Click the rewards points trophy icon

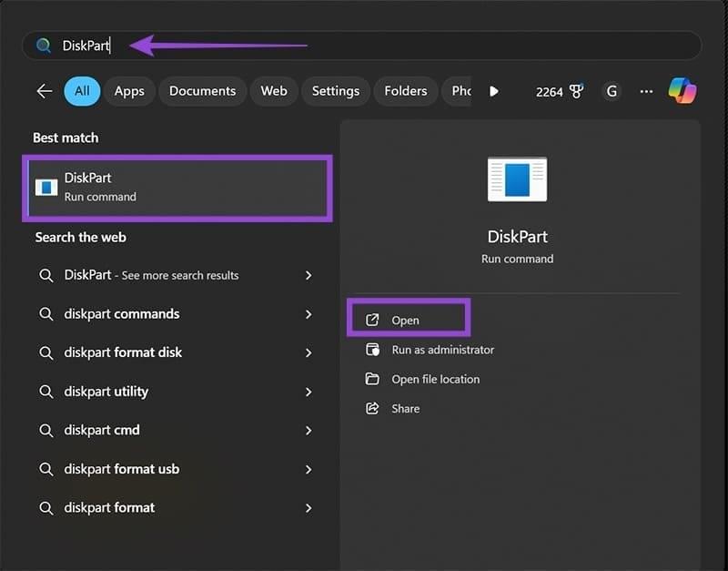(x=575, y=91)
